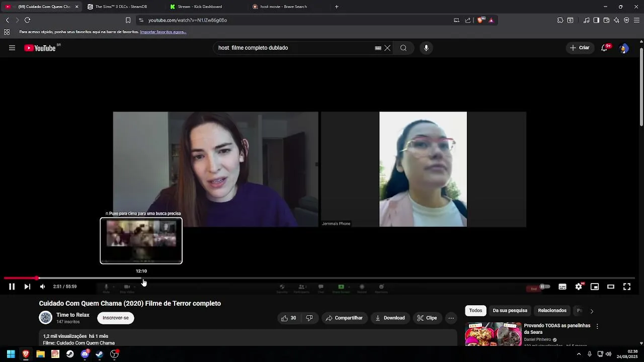Open Windows Start menu
The image size is (644, 362).
click(x=11, y=354)
